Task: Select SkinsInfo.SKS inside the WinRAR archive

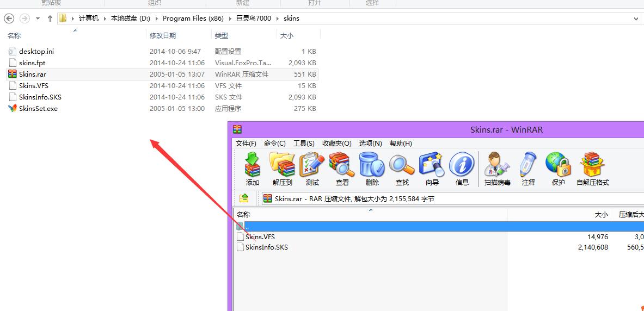Action: [x=266, y=247]
